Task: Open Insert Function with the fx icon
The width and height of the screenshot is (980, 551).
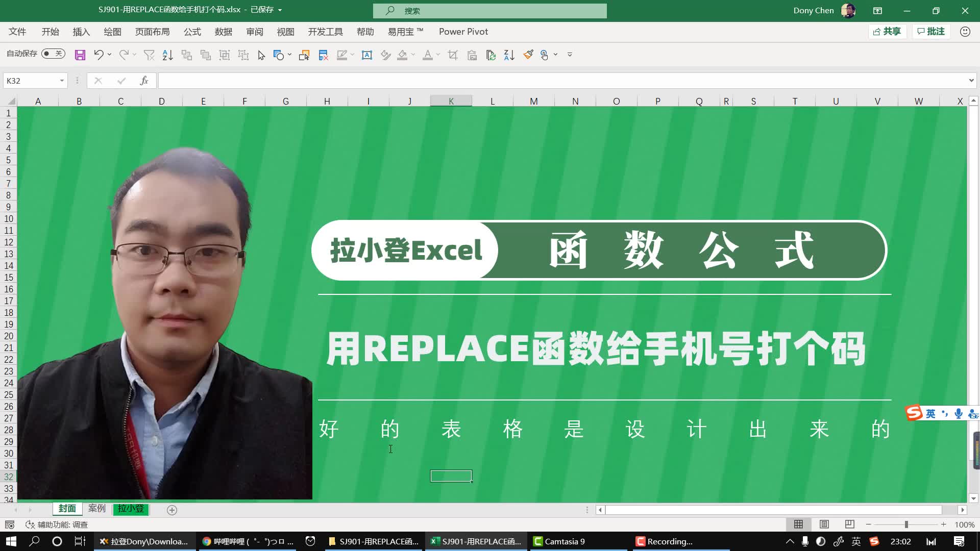Action: click(x=144, y=80)
